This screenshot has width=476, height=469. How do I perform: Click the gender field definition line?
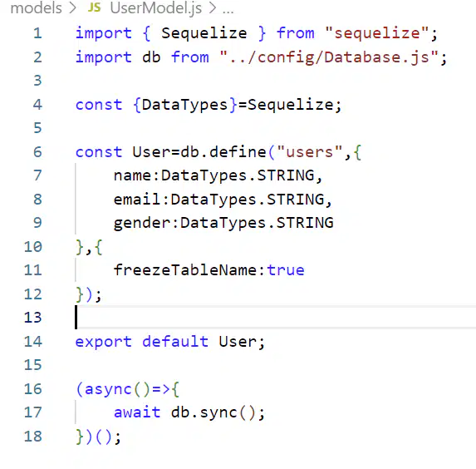(223, 223)
